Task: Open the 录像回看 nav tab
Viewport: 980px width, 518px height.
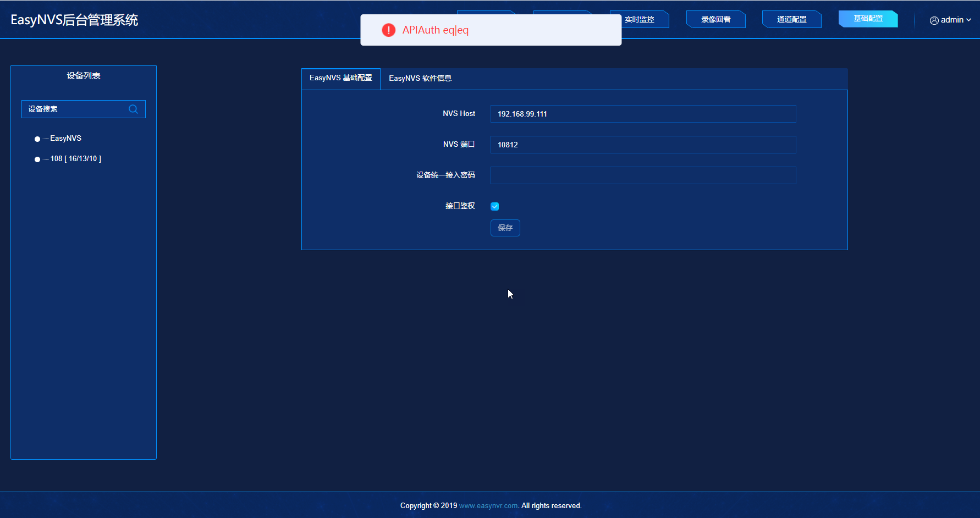Action: click(716, 19)
